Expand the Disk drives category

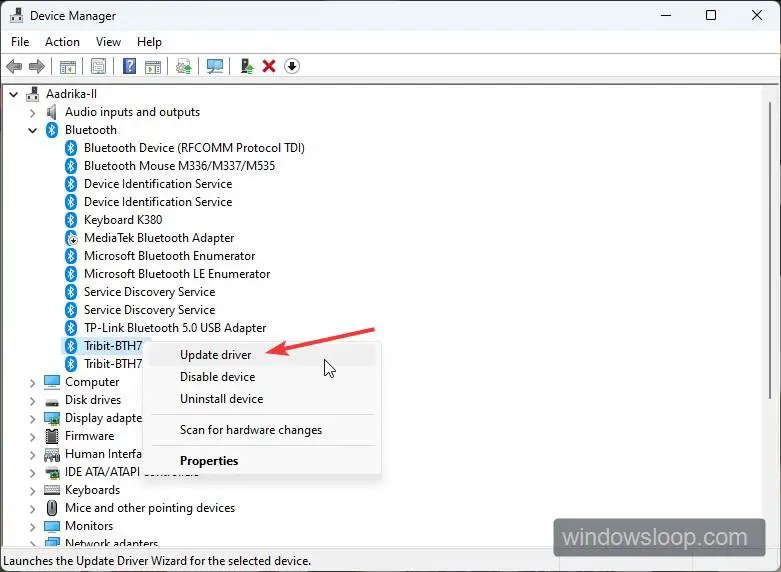pos(32,401)
